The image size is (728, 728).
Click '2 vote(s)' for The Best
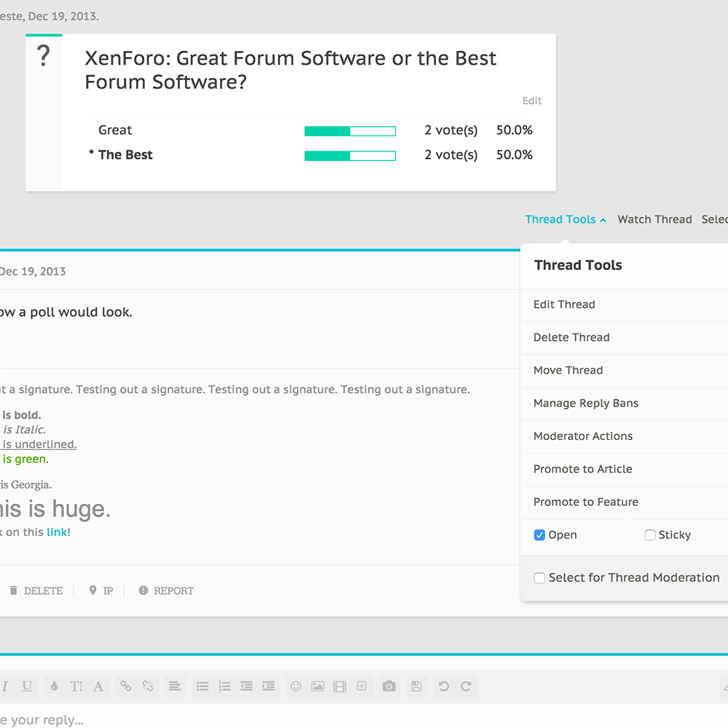(x=451, y=154)
